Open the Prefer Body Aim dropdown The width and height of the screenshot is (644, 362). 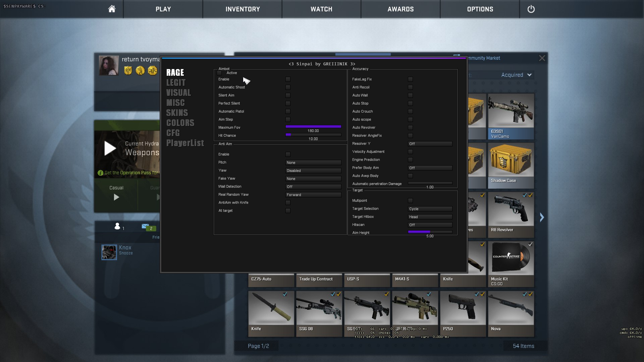(x=430, y=168)
